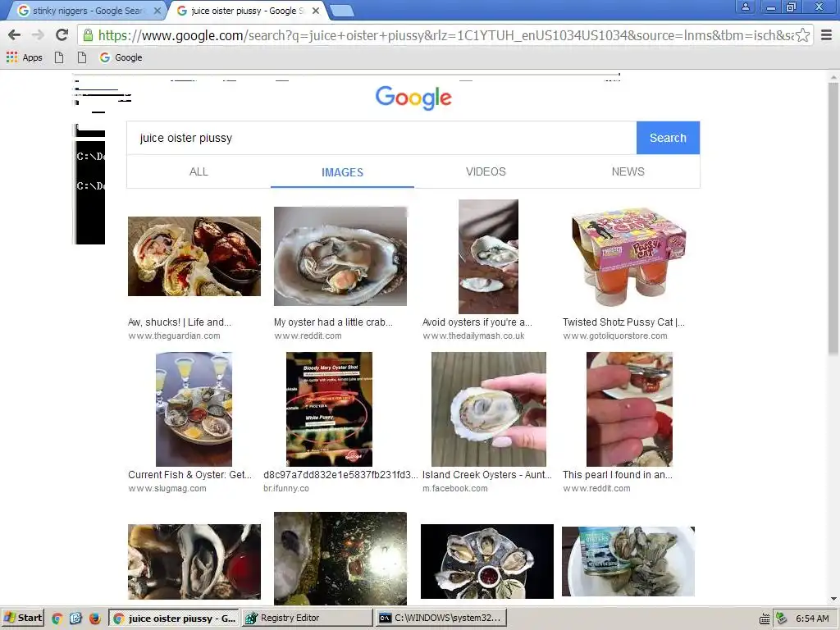Switch to the VIDEOS results tab
Image resolution: width=840 pixels, height=630 pixels.
pyautogui.click(x=486, y=172)
